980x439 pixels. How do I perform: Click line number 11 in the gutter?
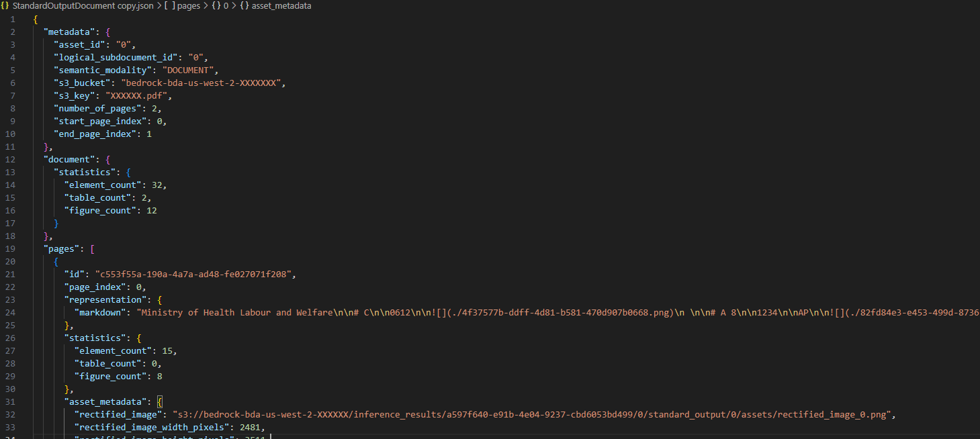(x=11, y=146)
